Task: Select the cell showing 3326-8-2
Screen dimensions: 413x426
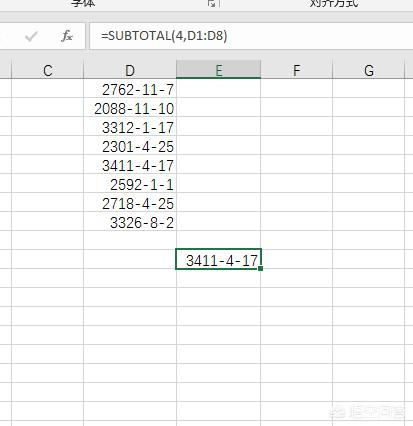Action: pyautogui.click(x=130, y=222)
